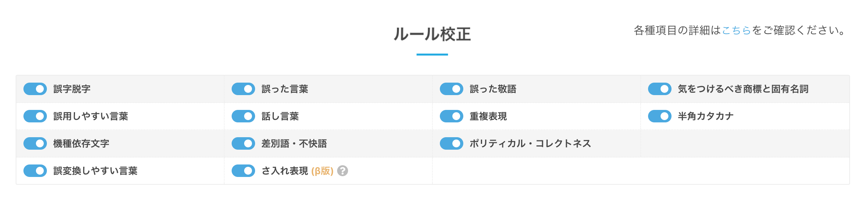The width and height of the screenshot is (868, 198).
Task: Click the 半角カタカナ label text
Action: pos(705,116)
